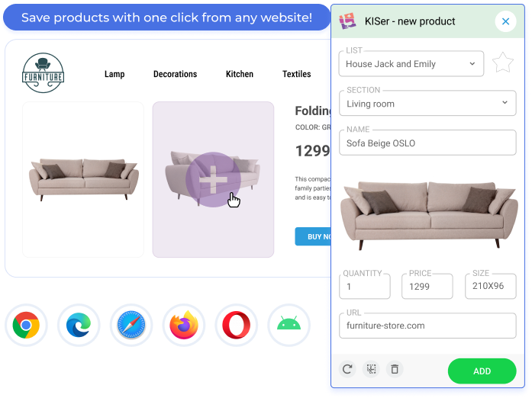
Task: Click the trash delete icon
Action: (x=395, y=369)
